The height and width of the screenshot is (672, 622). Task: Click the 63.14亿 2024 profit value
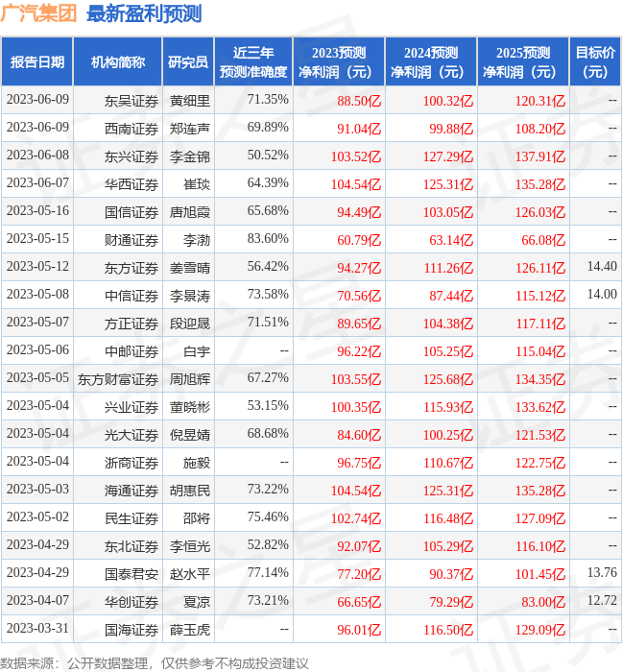(x=451, y=240)
